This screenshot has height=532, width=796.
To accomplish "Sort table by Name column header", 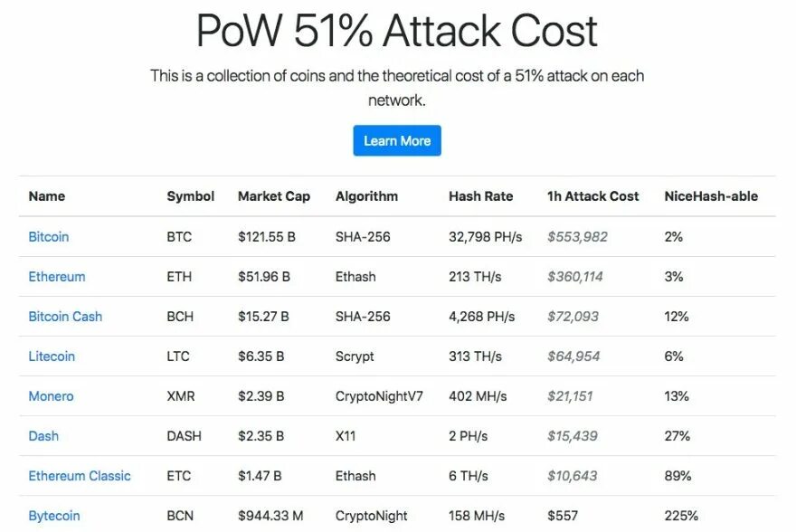I will (x=47, y=196).
